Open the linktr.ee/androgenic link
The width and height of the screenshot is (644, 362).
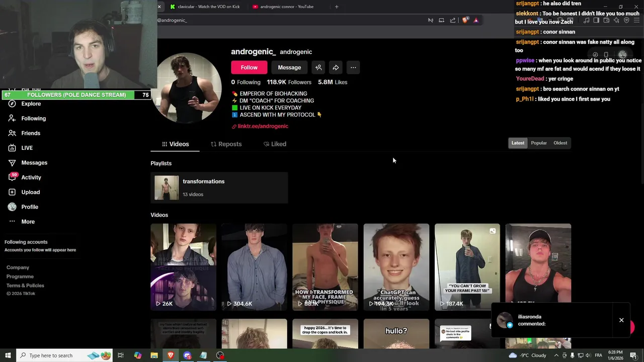tap(263, 126)
